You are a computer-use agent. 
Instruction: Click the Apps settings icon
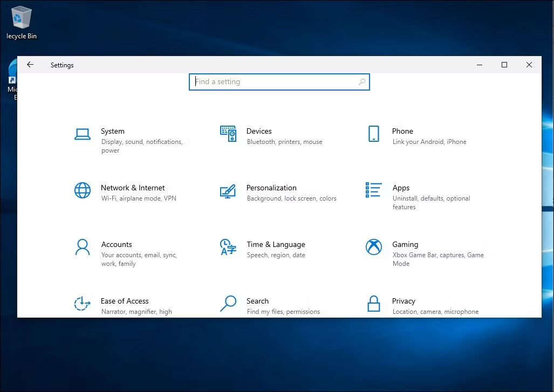click(373, 190)
